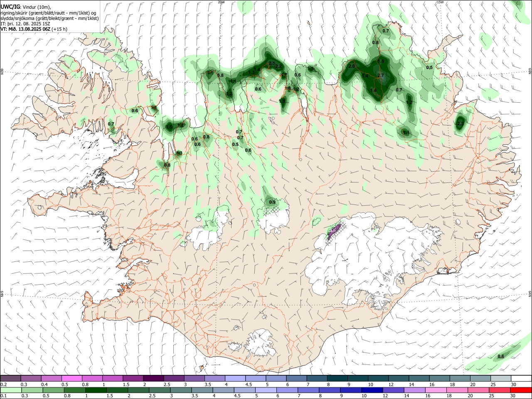Viewport: 532px width, 399px height.
Task: Select the white 30 swatch in snow legend
Action: tap(520, 378)
